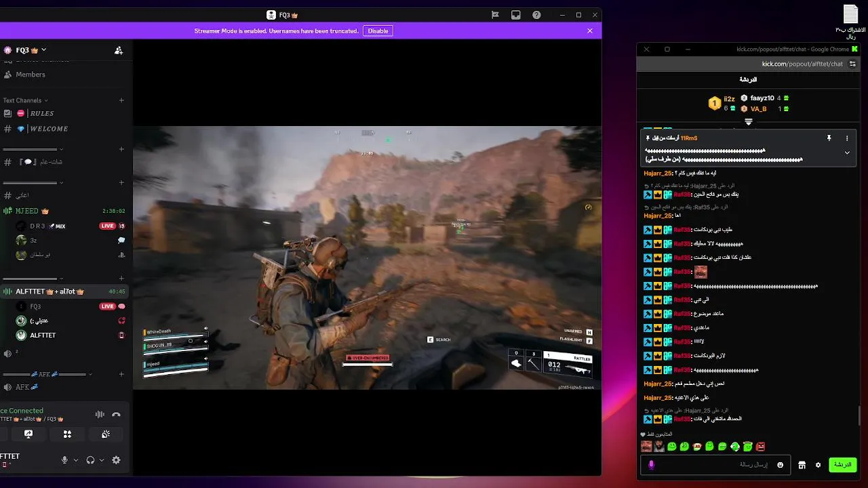Select the laughing face emote in quick emotes
This screenshot has height=488, width=868.
646,446
